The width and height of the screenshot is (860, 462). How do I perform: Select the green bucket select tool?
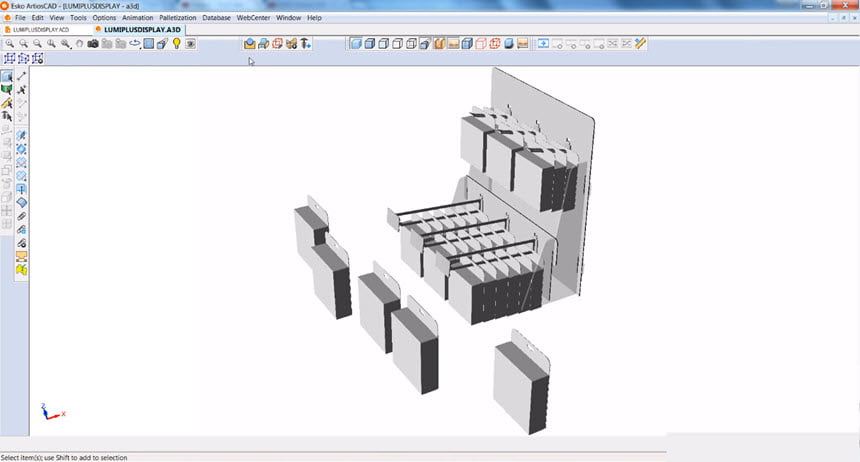coord(7,89)
